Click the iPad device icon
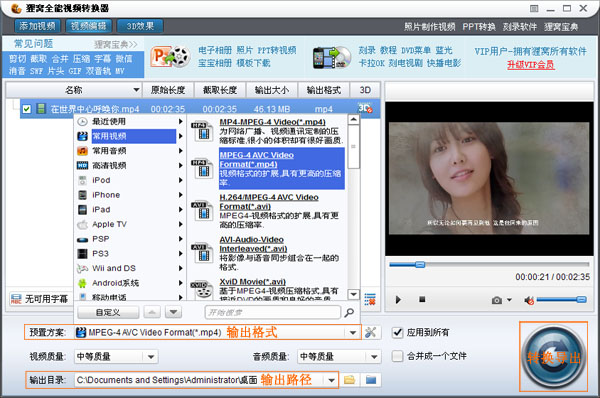 82,210
